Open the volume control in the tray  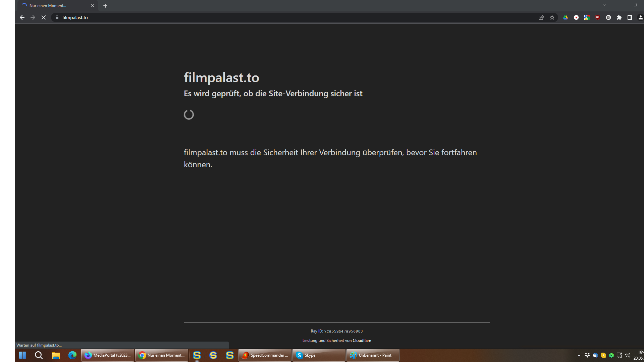click(628, 355)
